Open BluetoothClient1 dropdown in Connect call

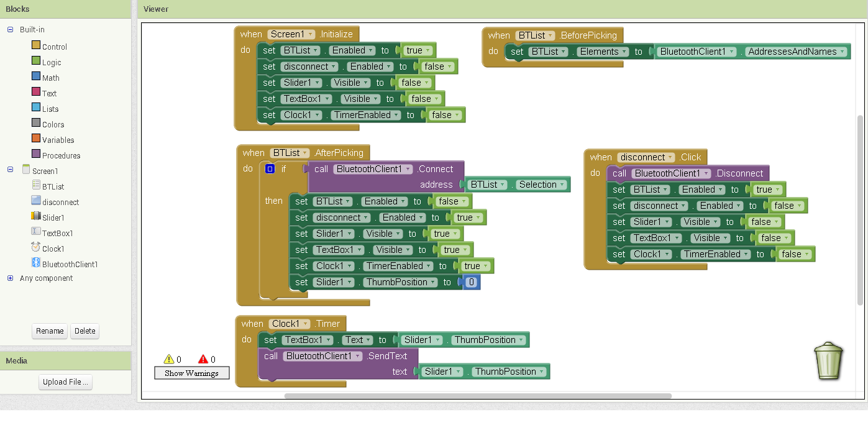(373, 169)
